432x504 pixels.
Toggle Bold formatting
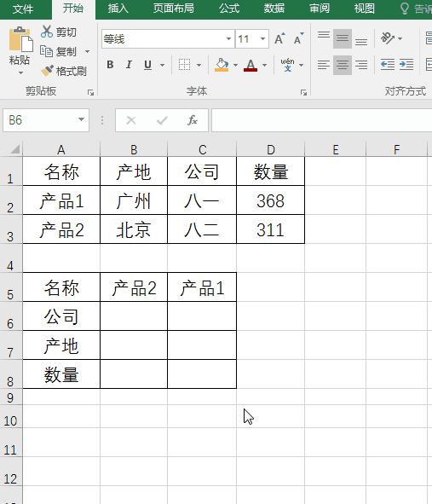pyautogui.click(x=110, y=65)
